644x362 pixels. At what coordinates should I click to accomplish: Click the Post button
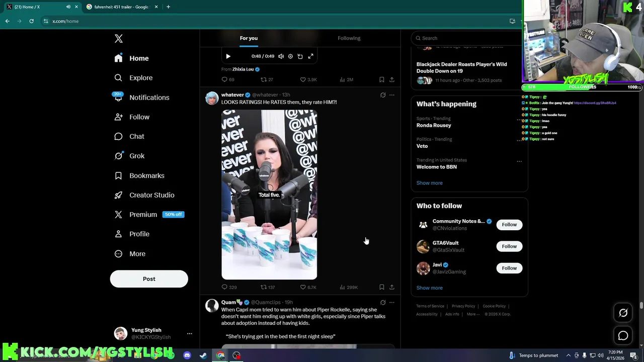[149, 279]
